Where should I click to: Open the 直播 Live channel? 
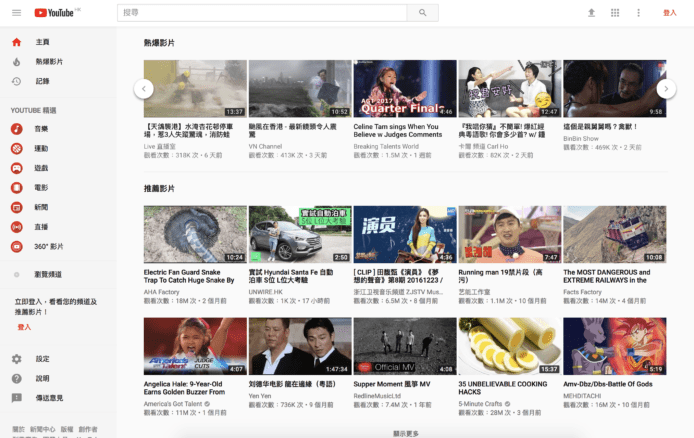[x=41, y=227]
